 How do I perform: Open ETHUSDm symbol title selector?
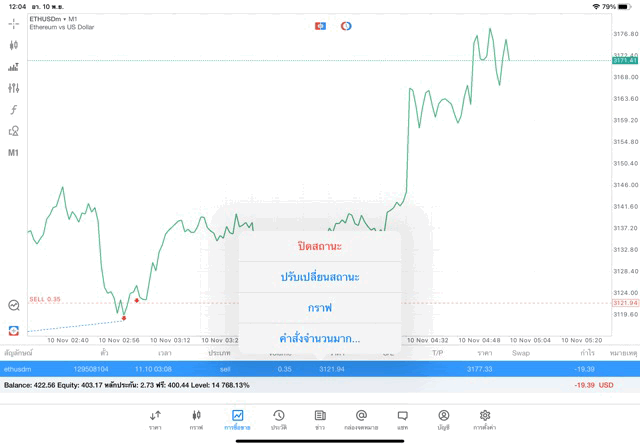tap(54, 19)
